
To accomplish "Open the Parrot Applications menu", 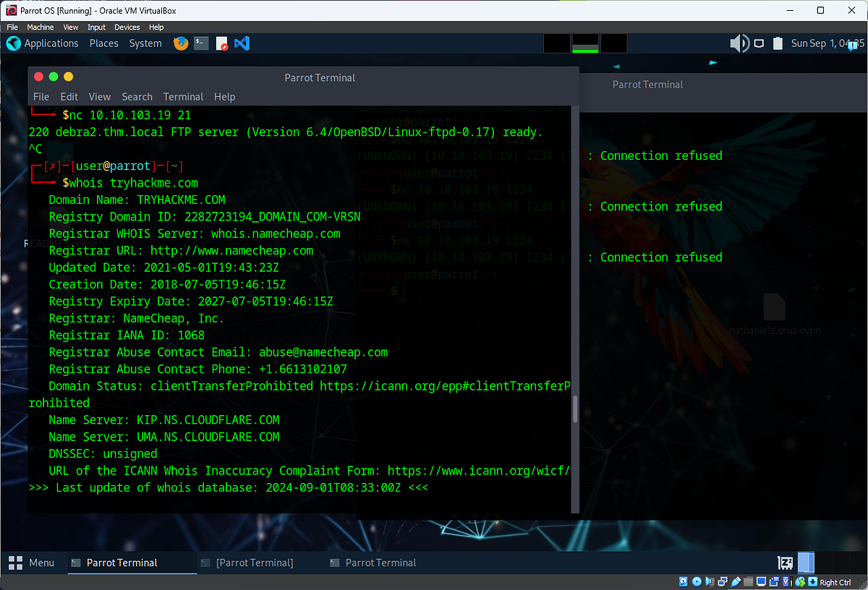I will tap(51, 43).
